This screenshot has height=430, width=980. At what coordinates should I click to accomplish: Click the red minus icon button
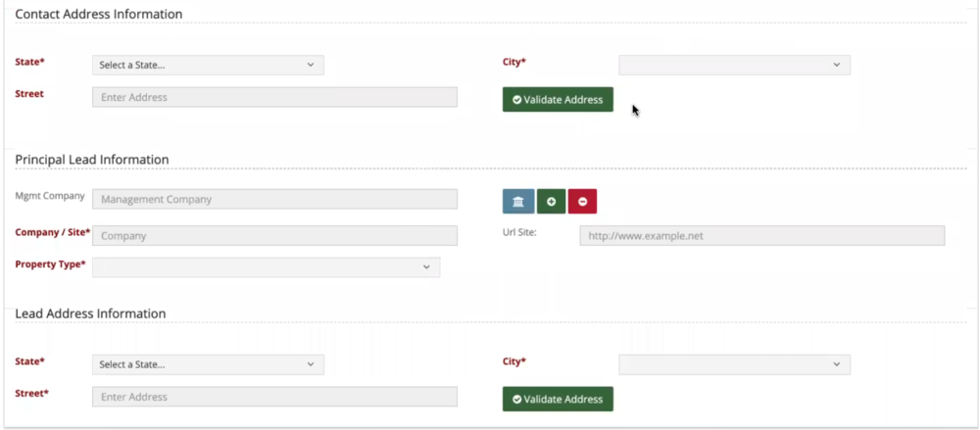click(x=582, y=201)
